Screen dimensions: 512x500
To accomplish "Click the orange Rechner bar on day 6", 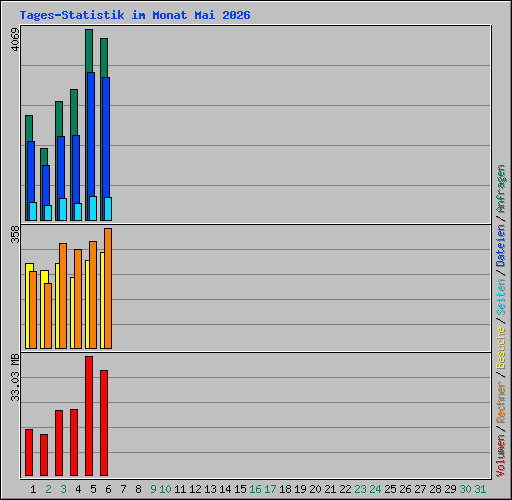I will (x=108, y=288).
